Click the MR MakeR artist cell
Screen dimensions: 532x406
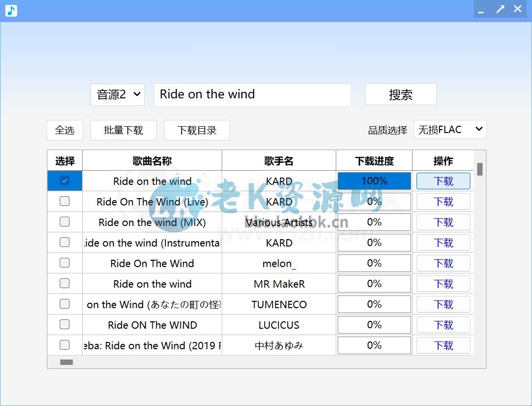[x=279, y=284]
